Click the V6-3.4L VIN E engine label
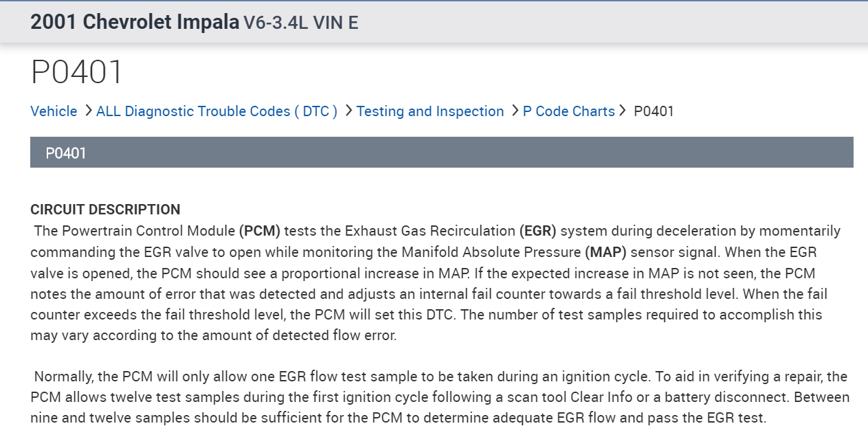The image size is (868, 448). [300, 23]
